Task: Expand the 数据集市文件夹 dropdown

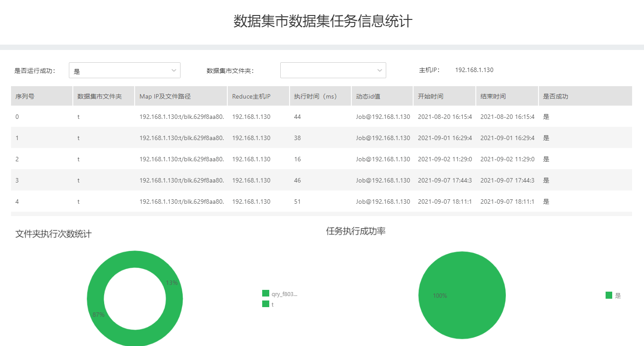Action: [328, 71]
